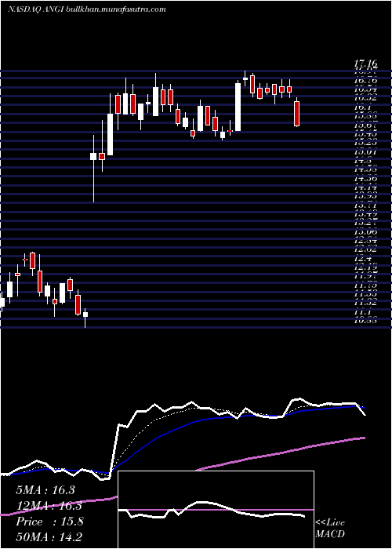Click the <<Live MACD label
The image size is (392, 549).
pos(330,529)
